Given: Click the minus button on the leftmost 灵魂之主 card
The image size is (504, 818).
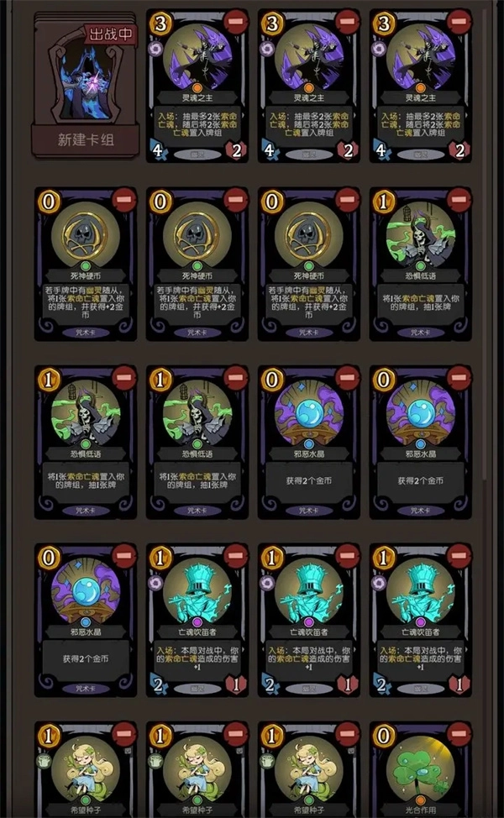Looking at the screenshot, I should tap(236, 21).
